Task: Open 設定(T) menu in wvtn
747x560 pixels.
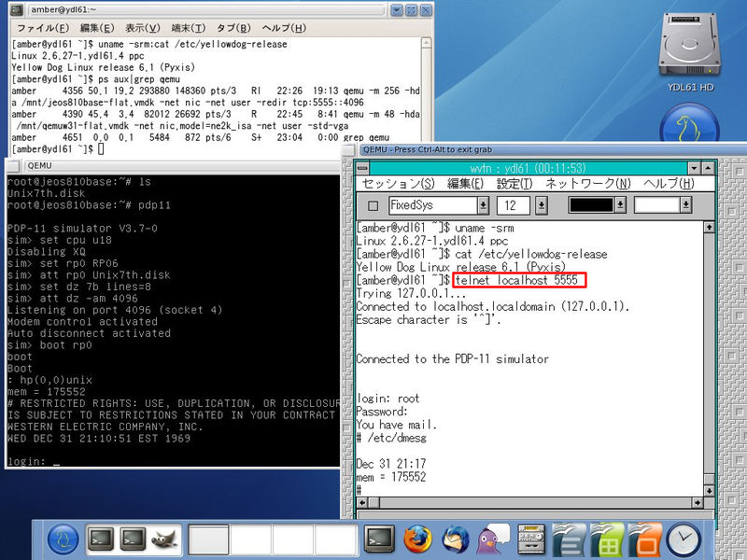Action: click(x=514, y=183)
